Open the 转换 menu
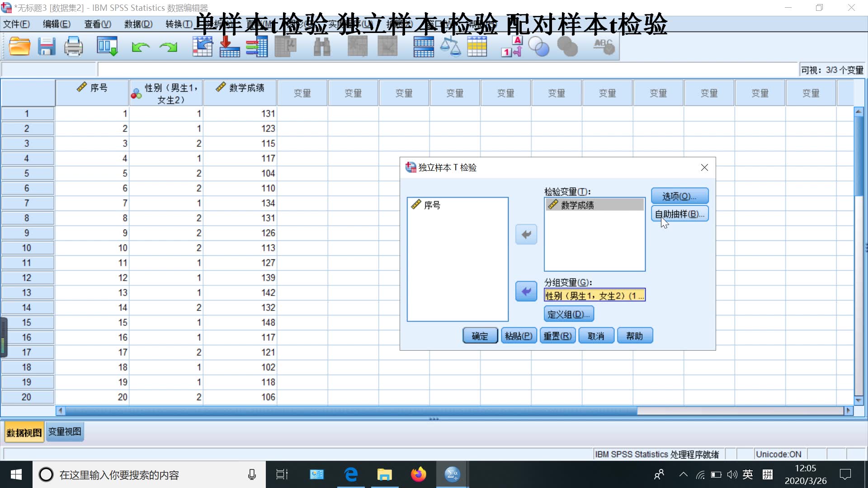 pyautogui.click(x=179, y=24)
